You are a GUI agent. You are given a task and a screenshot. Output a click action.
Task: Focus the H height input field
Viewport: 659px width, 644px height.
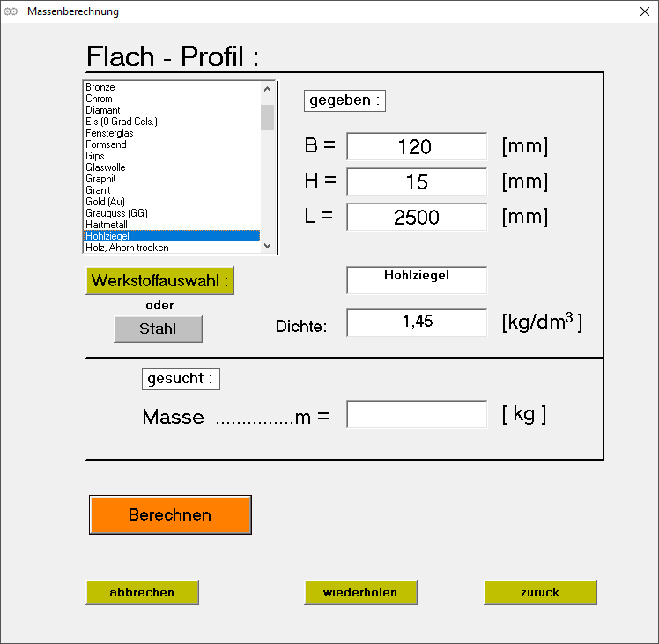click(x=416, y=181)
